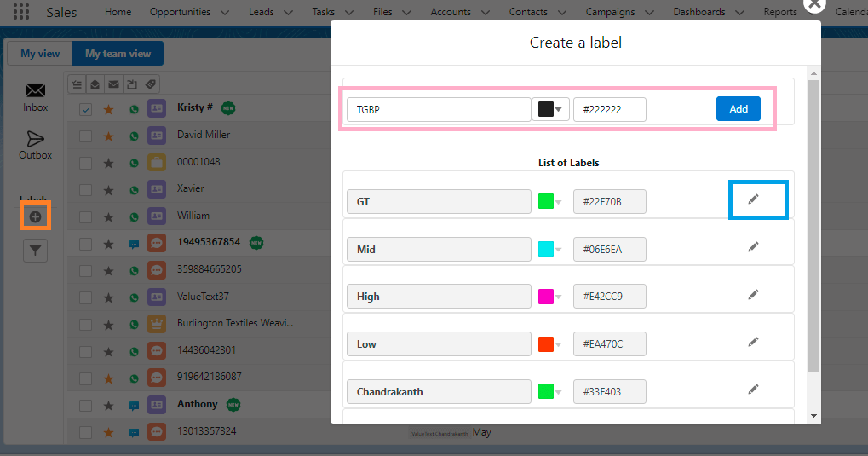Expand the new label color picker dropdown
The width and height of the screenshot is (868, 456).
pyautogui.click(x=551, y=109)
